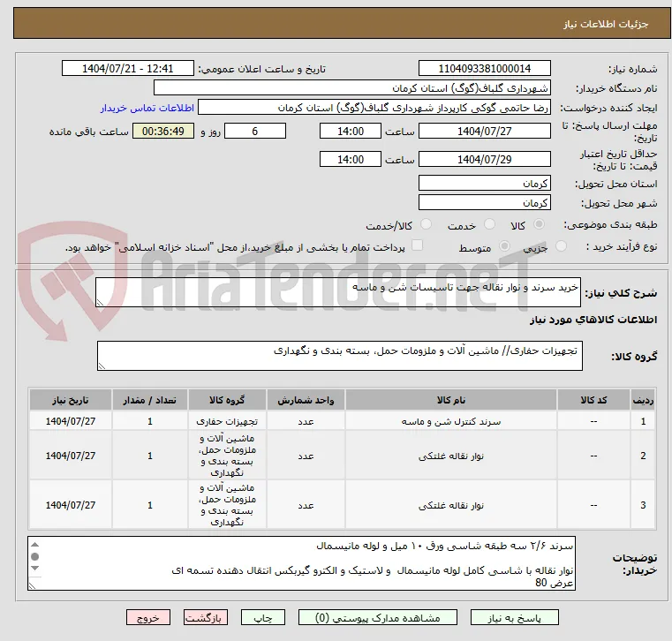Click the بازگشت back button
Viewport: 672px width, 641px height.
point(206,617)
